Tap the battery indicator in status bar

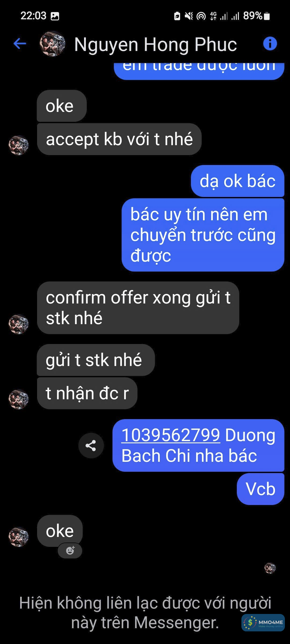[x=267, y=16]
